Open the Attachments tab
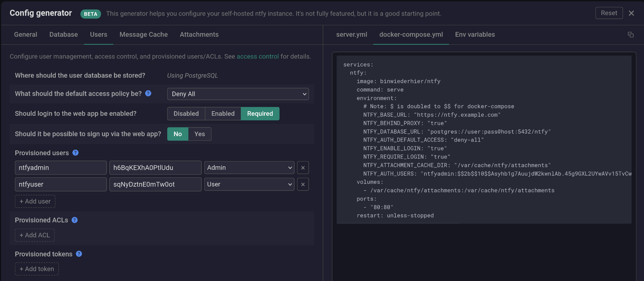644x281 pixels. pyautogui.click(x=199, y=35)
